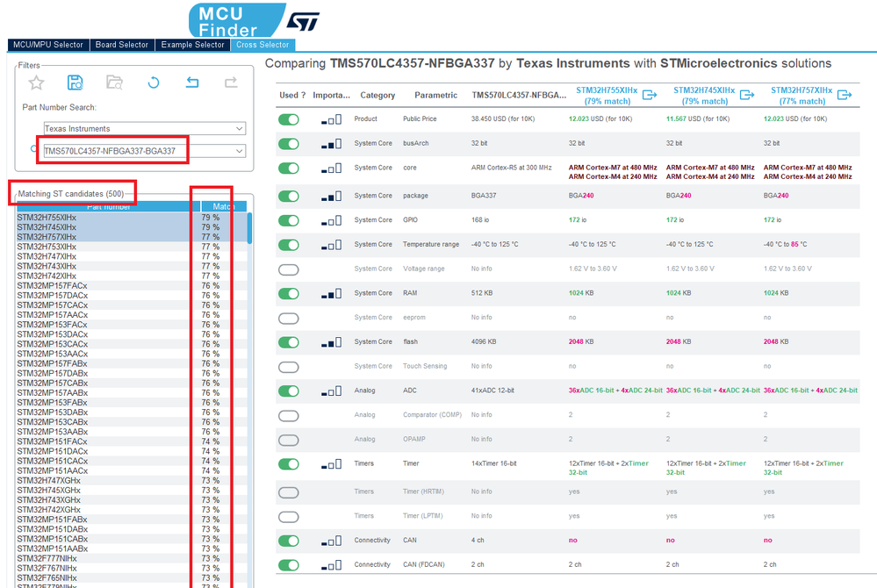Click the '41xADC 12-bit' cell

point(492,391)
